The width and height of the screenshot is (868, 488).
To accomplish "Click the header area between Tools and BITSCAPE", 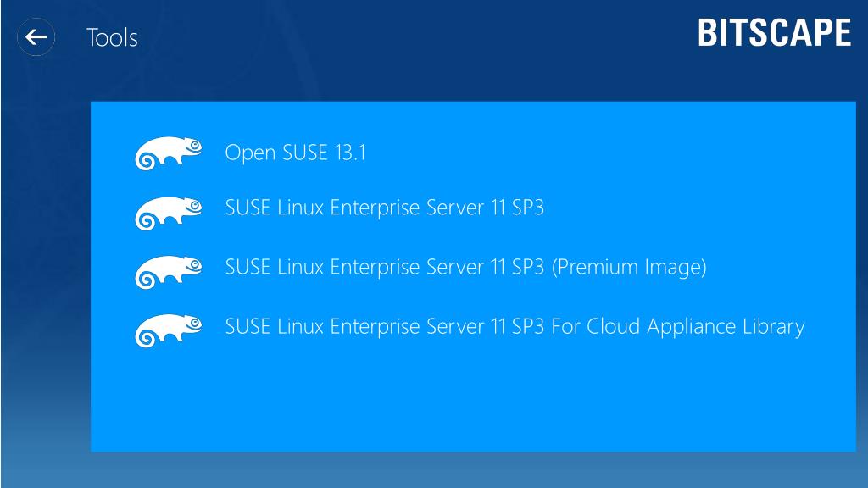I will click(415, 37).
